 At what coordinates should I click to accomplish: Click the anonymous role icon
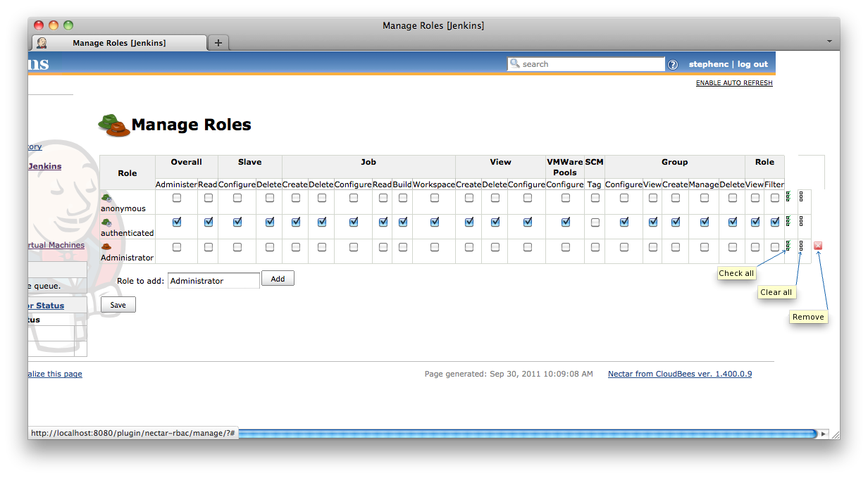[106, 197]
